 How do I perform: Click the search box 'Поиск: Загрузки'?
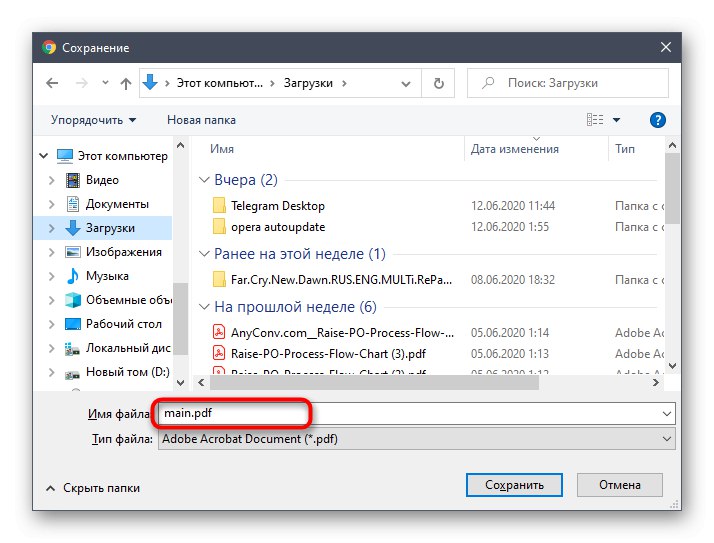coord(567,83)
